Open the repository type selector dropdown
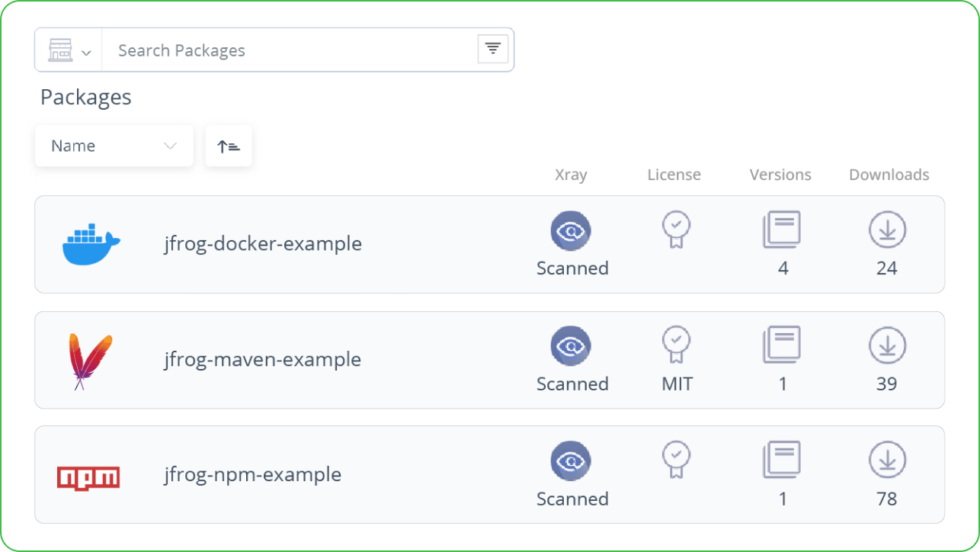Screen dimensions: 980x552 pos(69,50)
